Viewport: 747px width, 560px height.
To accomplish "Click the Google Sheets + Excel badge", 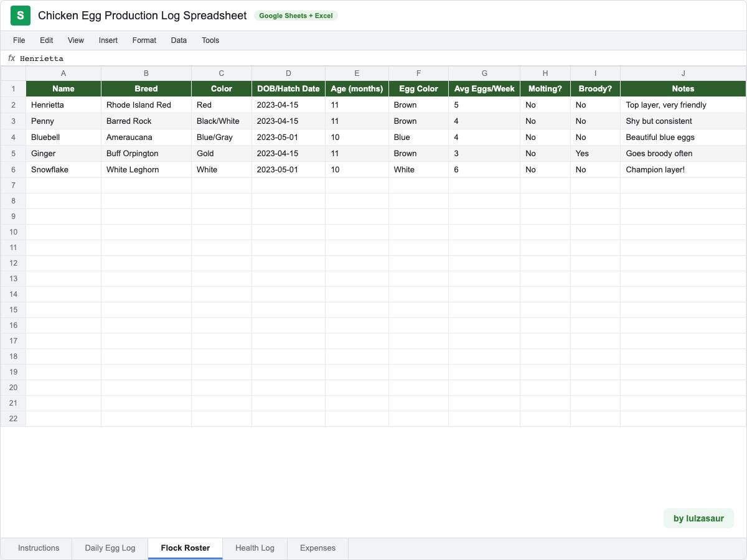I will (296, 16).
